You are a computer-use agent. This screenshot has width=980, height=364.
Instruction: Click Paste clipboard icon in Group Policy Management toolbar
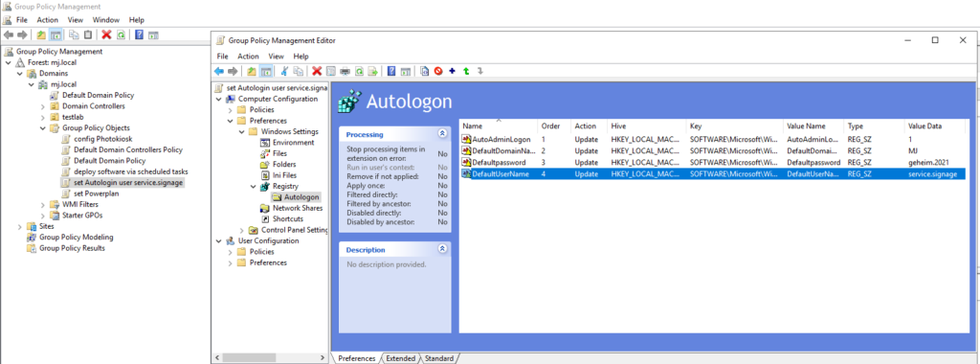coord(88,35)
